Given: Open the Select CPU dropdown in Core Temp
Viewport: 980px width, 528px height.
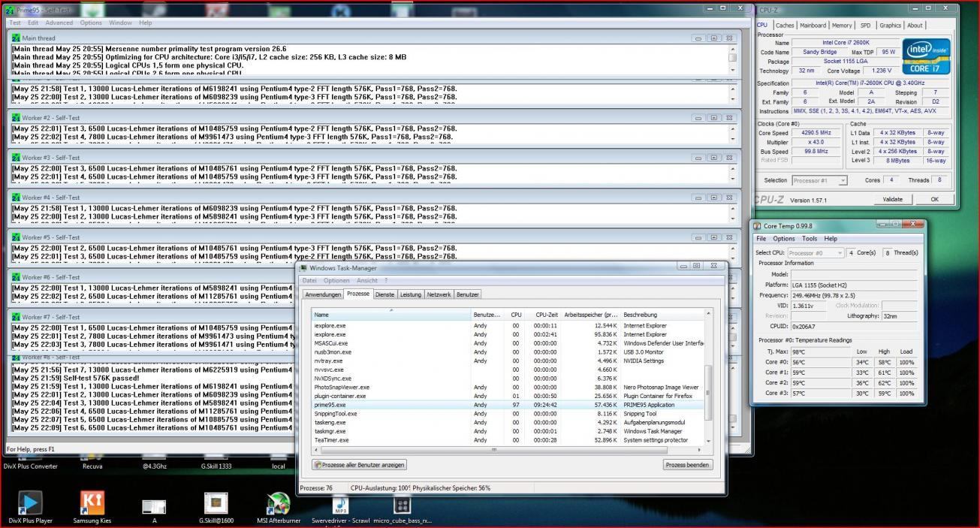Looking at the screenshot, I should click(x=815, y=253).
